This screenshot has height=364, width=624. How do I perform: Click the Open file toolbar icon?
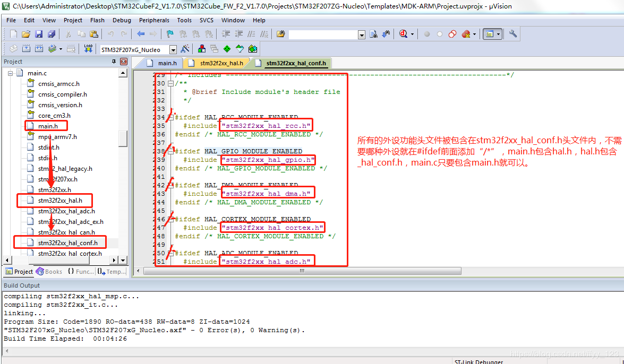(x=26, y=34)
